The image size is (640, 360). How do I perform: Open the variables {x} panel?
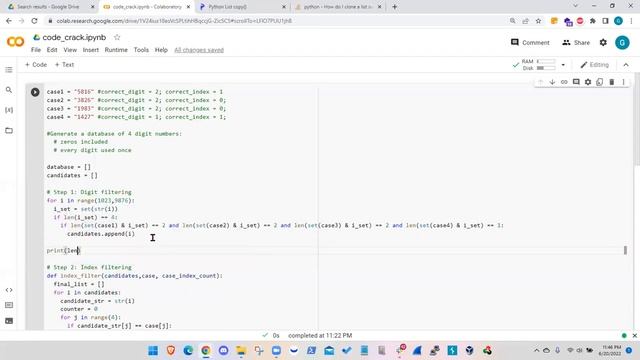click(9, 110)
